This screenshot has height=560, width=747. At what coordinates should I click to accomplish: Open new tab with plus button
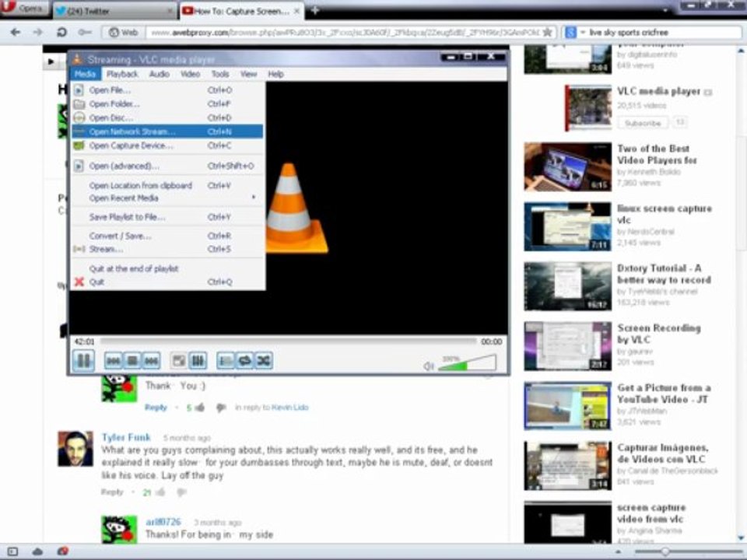point(315,10)
